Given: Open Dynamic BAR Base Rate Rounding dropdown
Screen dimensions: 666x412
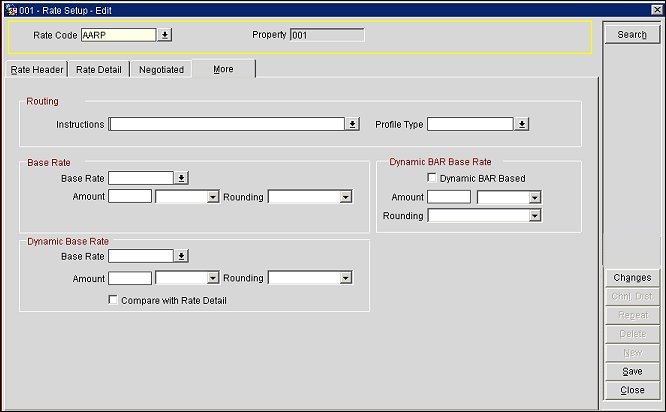Looking at the screenshot, I should click(x=534, y=216).
